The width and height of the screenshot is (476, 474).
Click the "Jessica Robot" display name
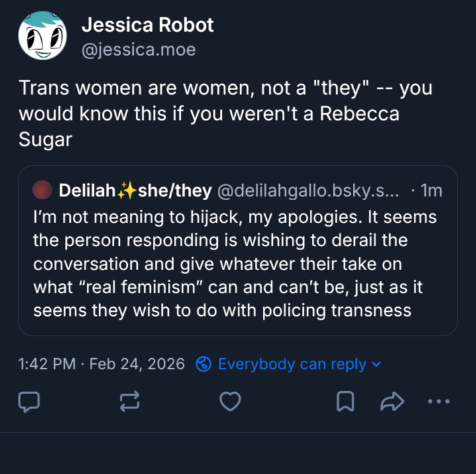[x=148, y=25]
